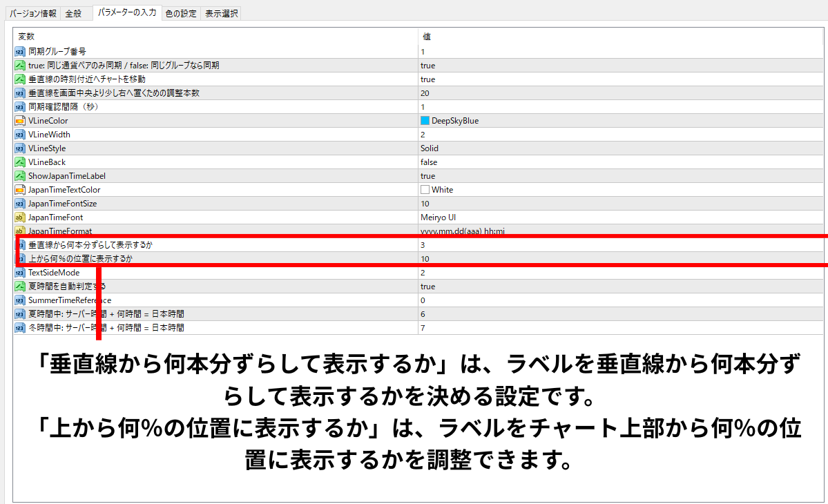Screen dimensions: 828x504
Task: Switch to the 色の設定 tab
Action: (181, 13)
